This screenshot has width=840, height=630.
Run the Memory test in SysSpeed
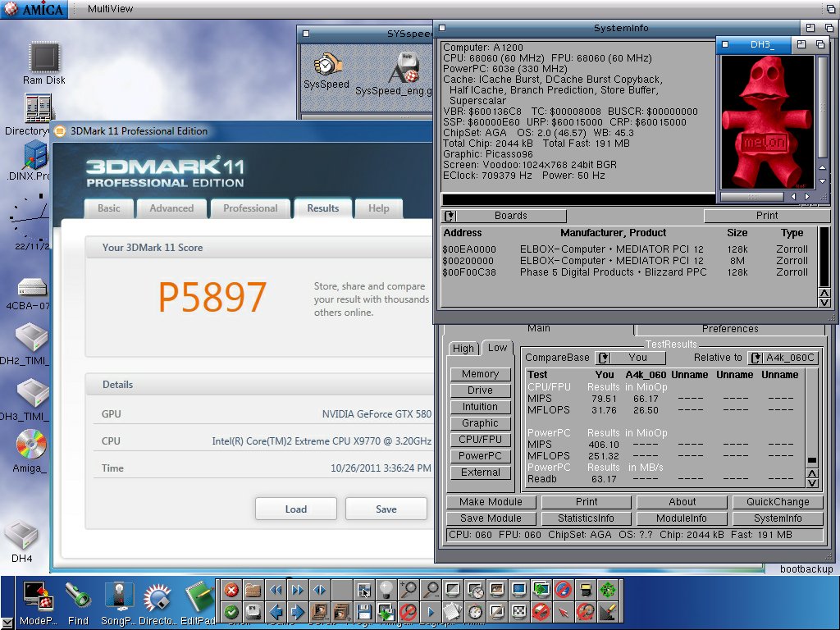(480, 374)
